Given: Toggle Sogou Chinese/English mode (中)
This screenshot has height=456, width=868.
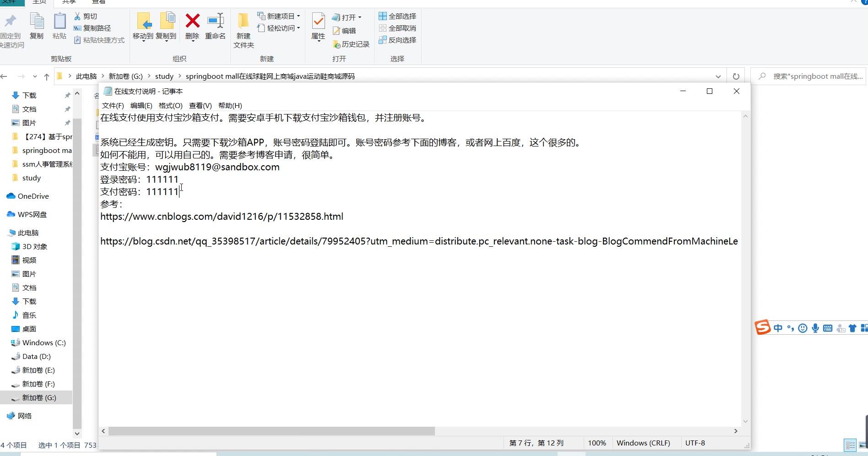Looking at the screenshot, I should (778, 328).
